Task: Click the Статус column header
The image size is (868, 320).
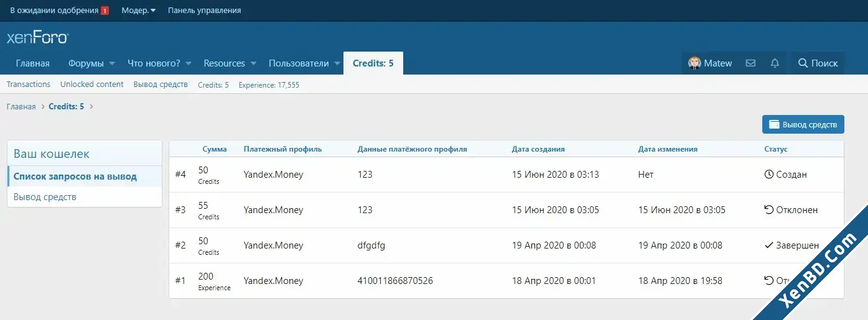Action: (776, 149)
